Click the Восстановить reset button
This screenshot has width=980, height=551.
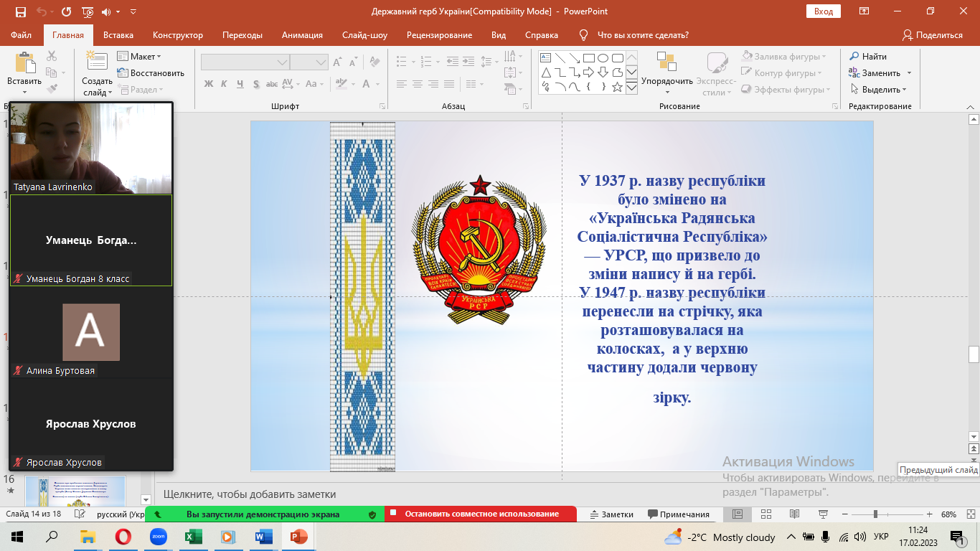coord(151,72)
